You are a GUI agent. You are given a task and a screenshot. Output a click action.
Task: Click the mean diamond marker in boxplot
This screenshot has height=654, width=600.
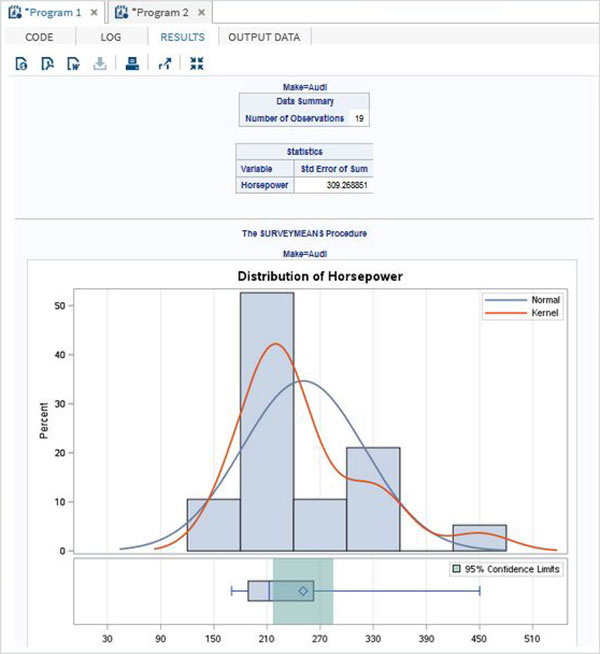[303, 591]
